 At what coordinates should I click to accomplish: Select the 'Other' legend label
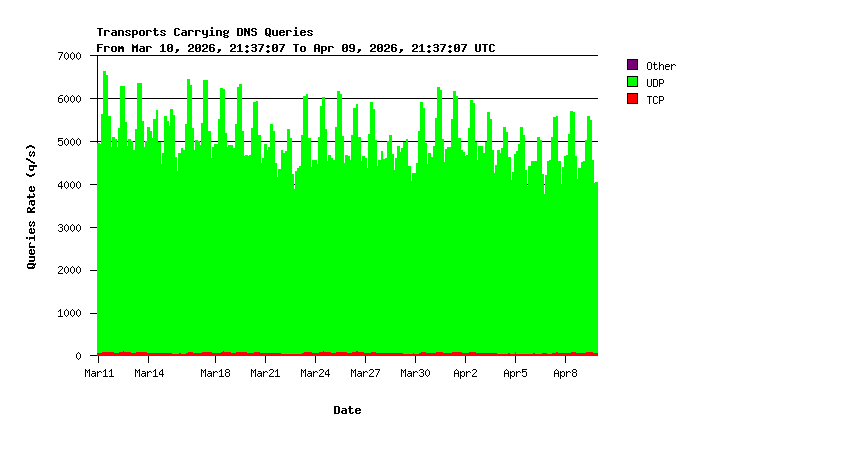click(x=661, y=66)
